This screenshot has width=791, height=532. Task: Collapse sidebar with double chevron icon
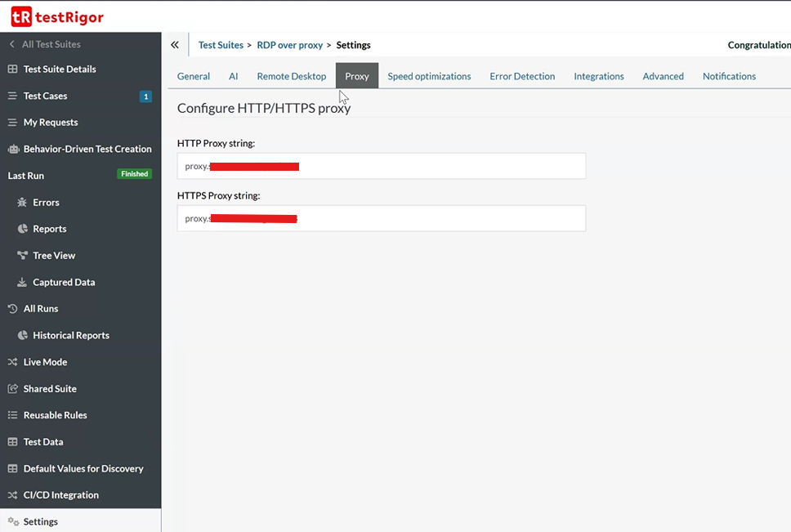click(175, 45)
